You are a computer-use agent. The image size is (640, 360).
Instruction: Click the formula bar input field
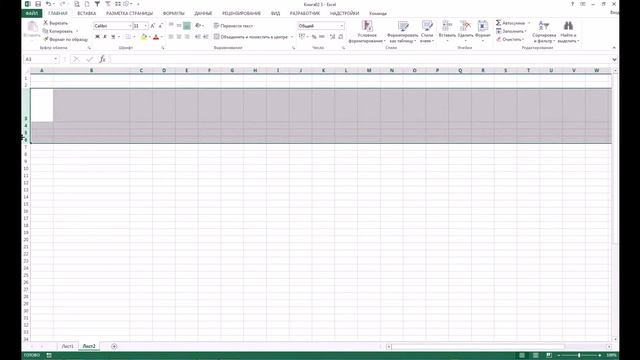[360, 60]
